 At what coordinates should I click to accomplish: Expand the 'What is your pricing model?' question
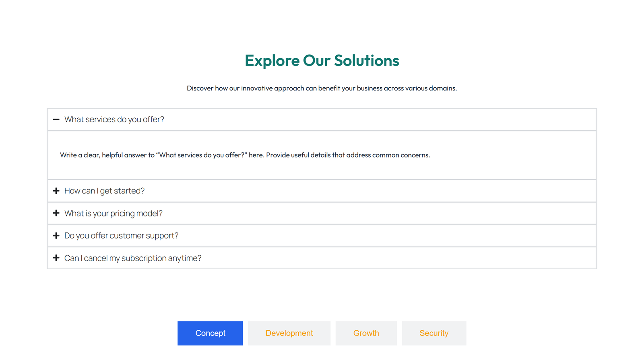114,213
